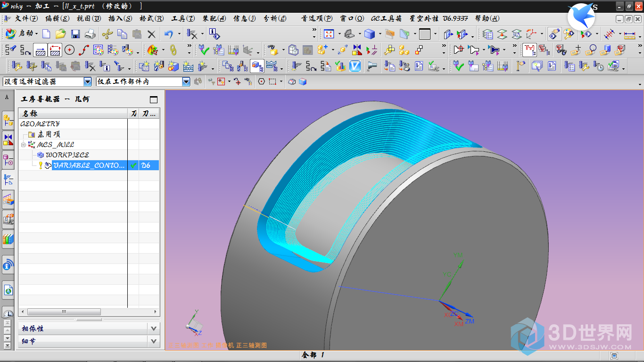Screen dimensions: 644x362
Task: Print using the printer icon
Action: 90,34
